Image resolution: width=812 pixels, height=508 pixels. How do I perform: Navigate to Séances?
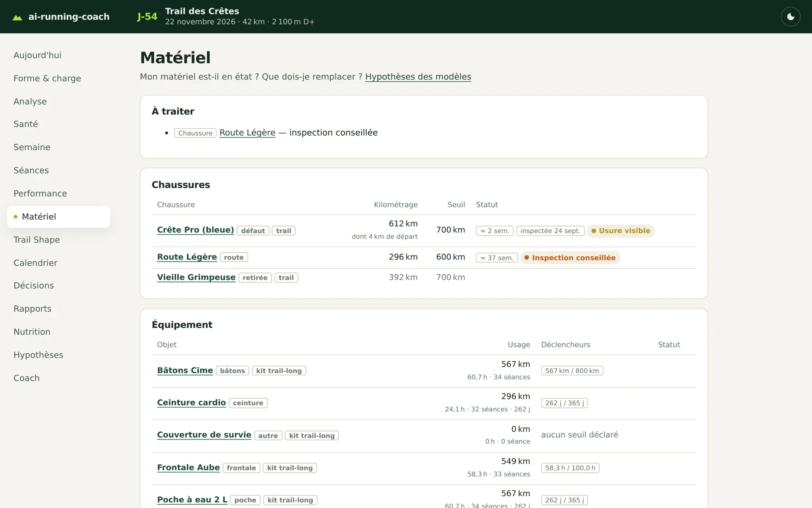(x=31, y=171)
